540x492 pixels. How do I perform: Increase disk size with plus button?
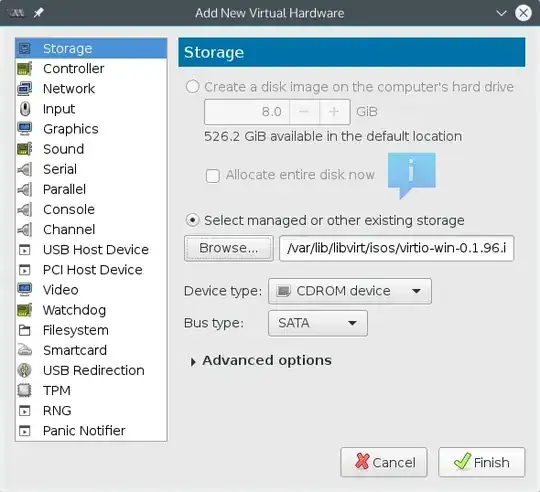334,112
